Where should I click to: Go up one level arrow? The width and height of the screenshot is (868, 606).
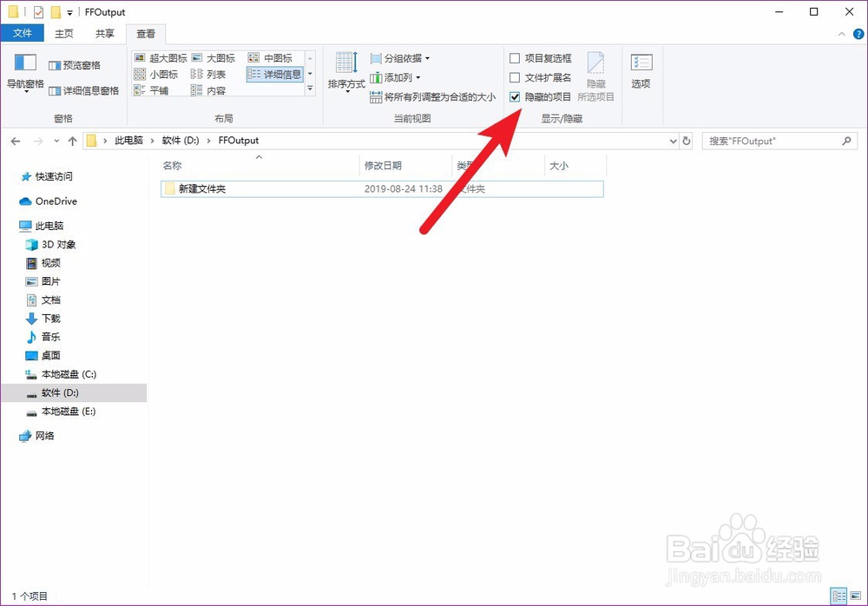72,142
